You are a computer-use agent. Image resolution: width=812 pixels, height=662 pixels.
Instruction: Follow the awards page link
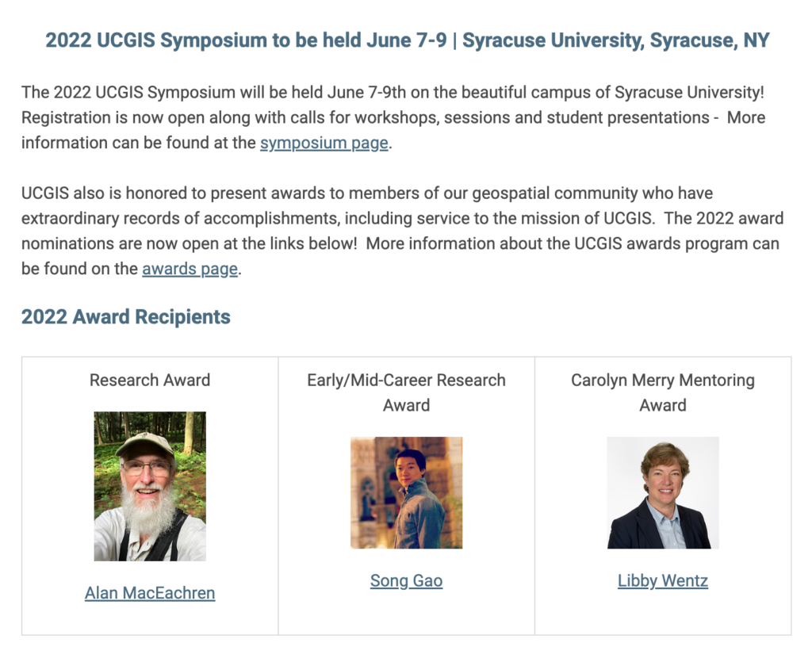190,269
